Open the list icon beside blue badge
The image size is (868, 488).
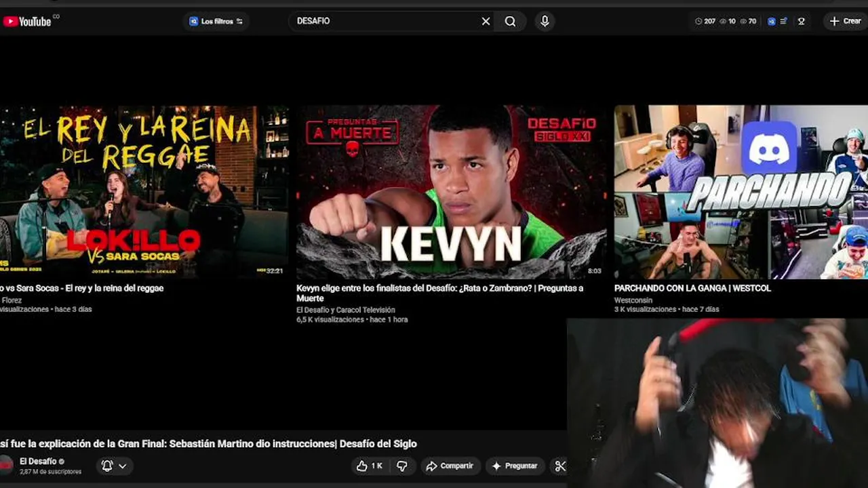point(783,21)
